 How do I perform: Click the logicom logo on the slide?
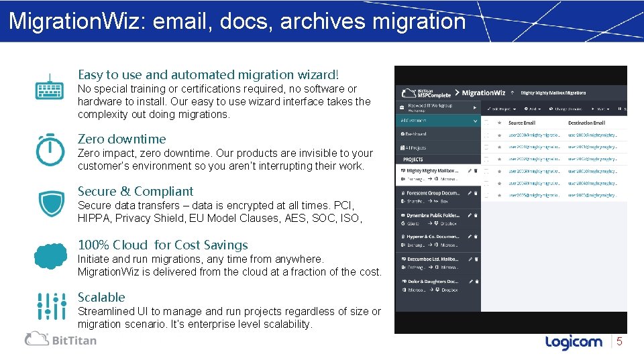click(574, 342)
